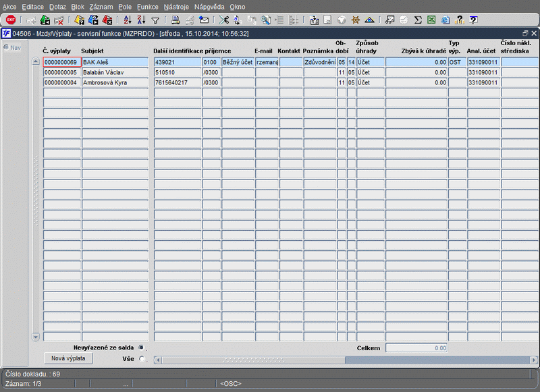Click payment number 0000000005
This screenshot has width=540, height=392.
click(62, 72)
